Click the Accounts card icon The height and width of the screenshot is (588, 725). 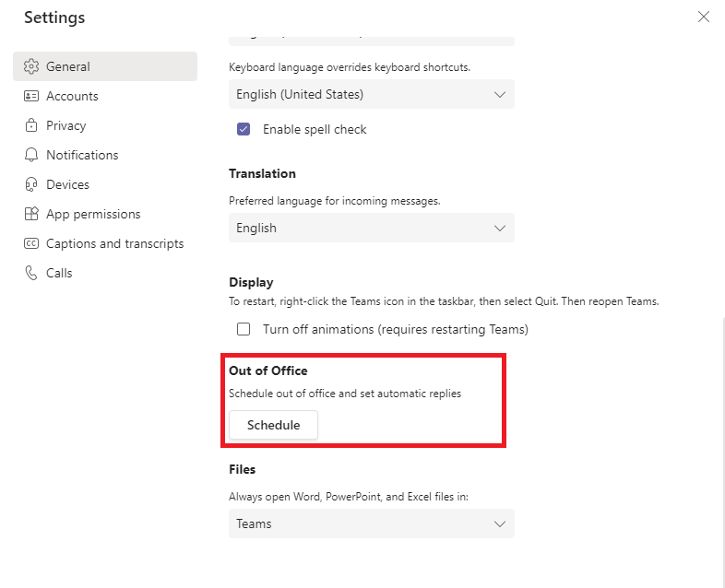(x=31, y=96)
